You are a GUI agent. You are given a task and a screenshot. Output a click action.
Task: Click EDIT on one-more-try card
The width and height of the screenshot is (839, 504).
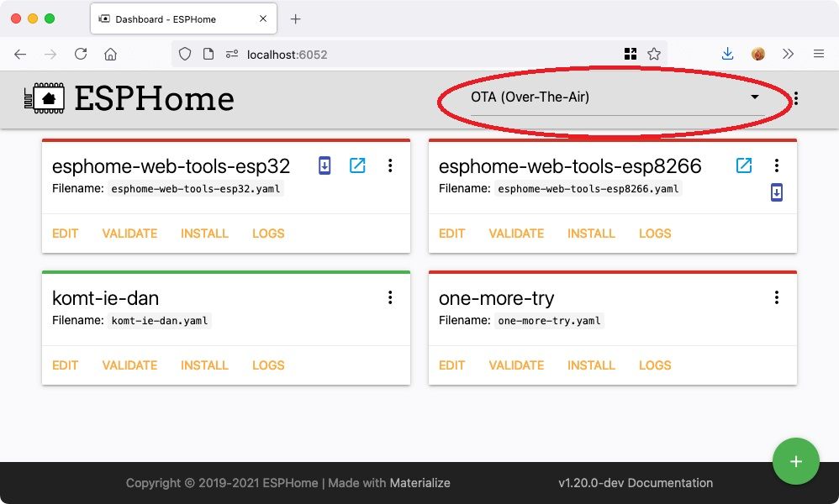coord(451,365)
